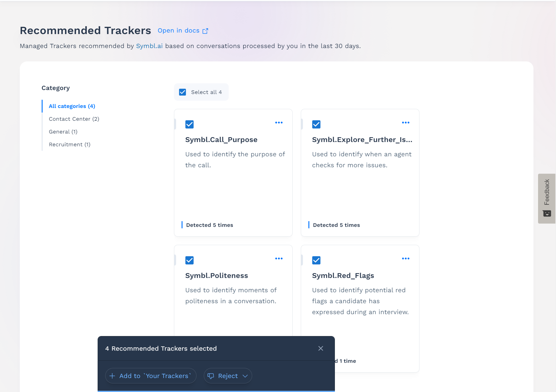
Task: Add selected to `Your Trackers`
Action: click(x=151, y=376)
